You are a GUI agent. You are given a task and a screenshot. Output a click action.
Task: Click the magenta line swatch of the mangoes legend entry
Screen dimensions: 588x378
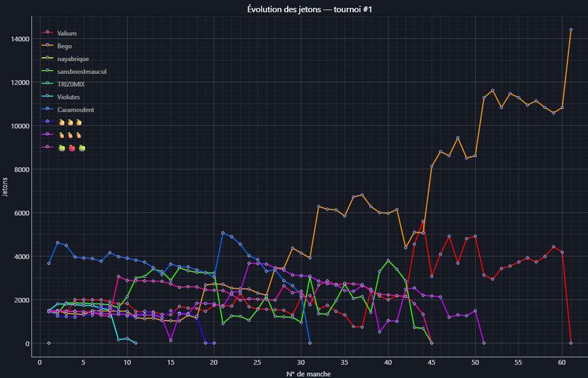(x=47, y=134)
